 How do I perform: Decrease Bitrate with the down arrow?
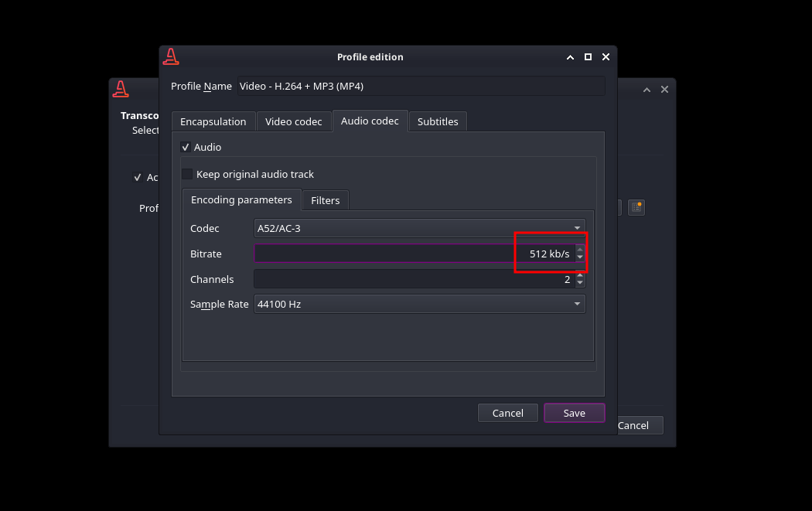pos(580,257)
